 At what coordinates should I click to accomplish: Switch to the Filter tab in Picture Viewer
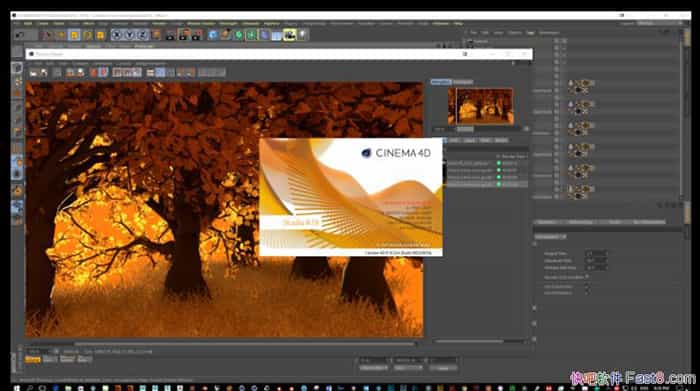(x=485, y=140)
